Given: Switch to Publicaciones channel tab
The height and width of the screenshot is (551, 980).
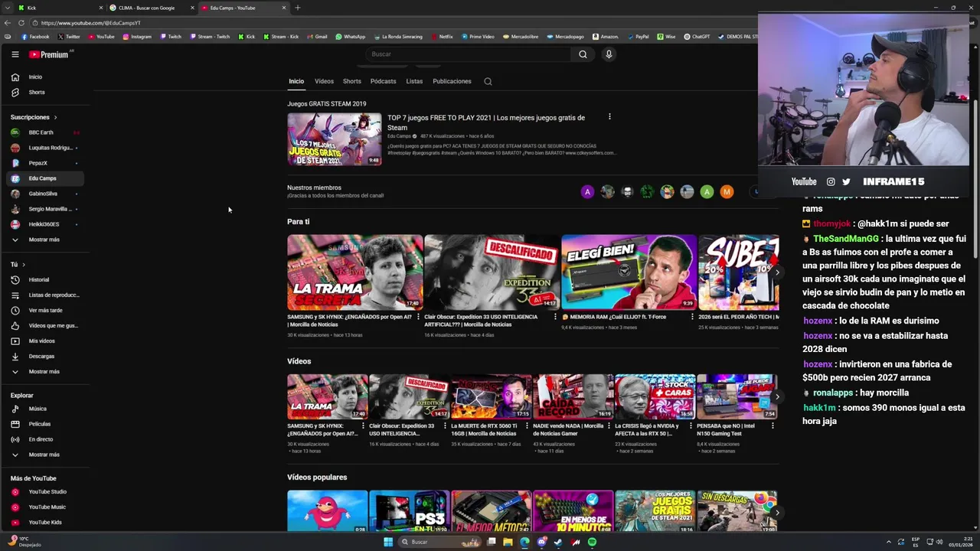Looking at the screenshot, I should tap(452, 81).
